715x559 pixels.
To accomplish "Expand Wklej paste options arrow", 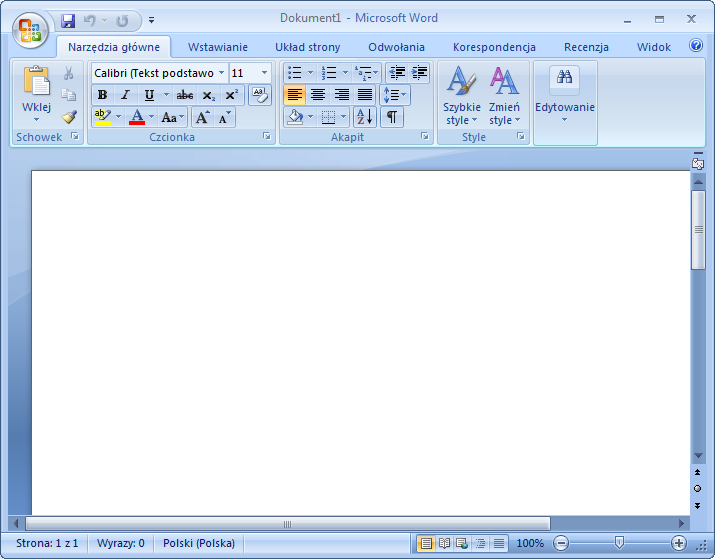I will click(36, 120).
